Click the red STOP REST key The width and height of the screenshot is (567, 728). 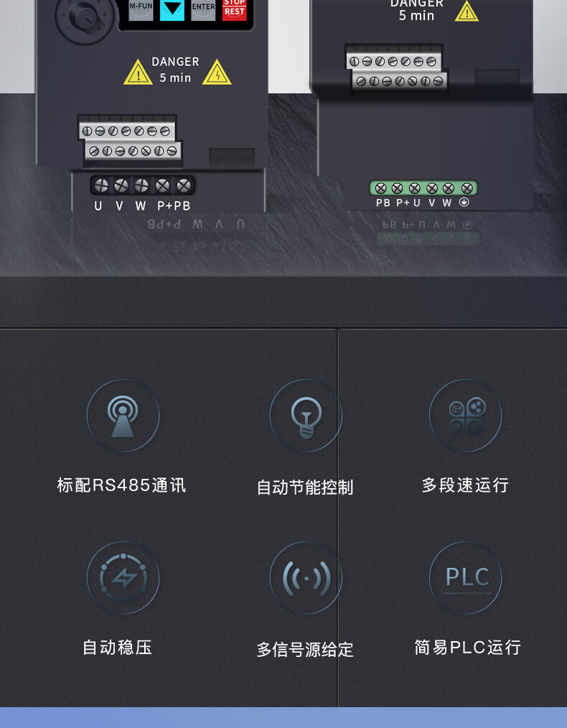(234, 10)
